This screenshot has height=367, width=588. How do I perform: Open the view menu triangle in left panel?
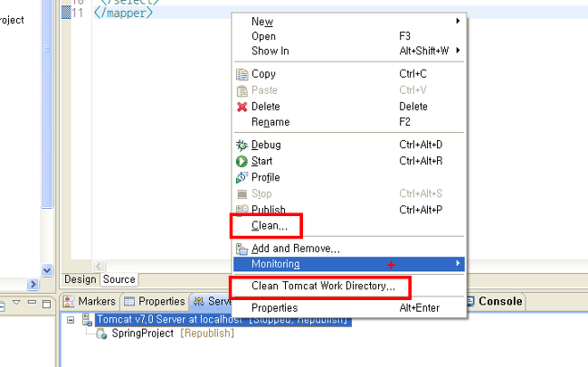[x=16, y=302]
